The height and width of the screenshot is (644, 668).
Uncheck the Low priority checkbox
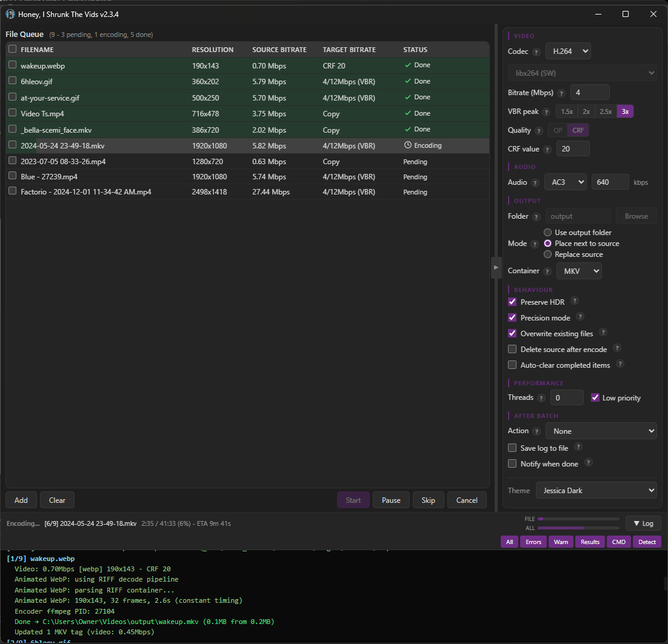pos(595,398)
